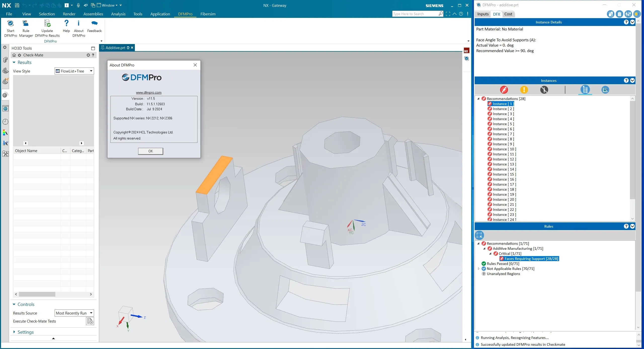This screenshot has height=349, width=644.
Task: Switch Instances to image view icon
Action: tap(605, 90)
